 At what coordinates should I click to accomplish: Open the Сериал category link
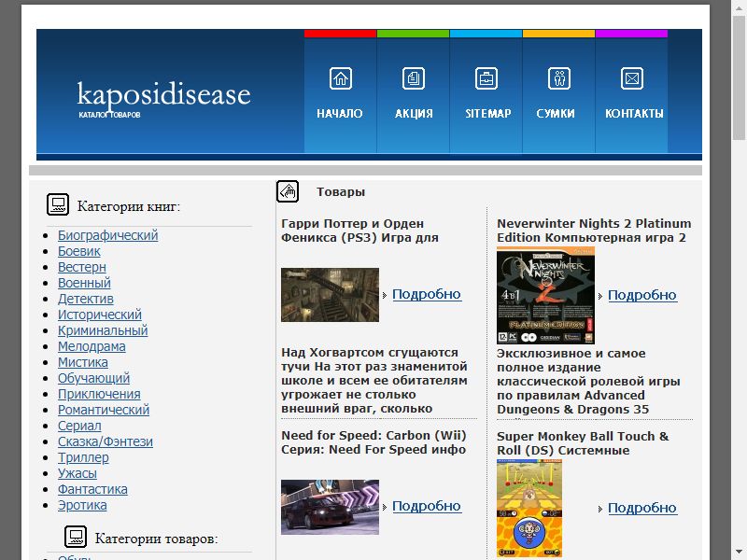(x=79, y=426)
